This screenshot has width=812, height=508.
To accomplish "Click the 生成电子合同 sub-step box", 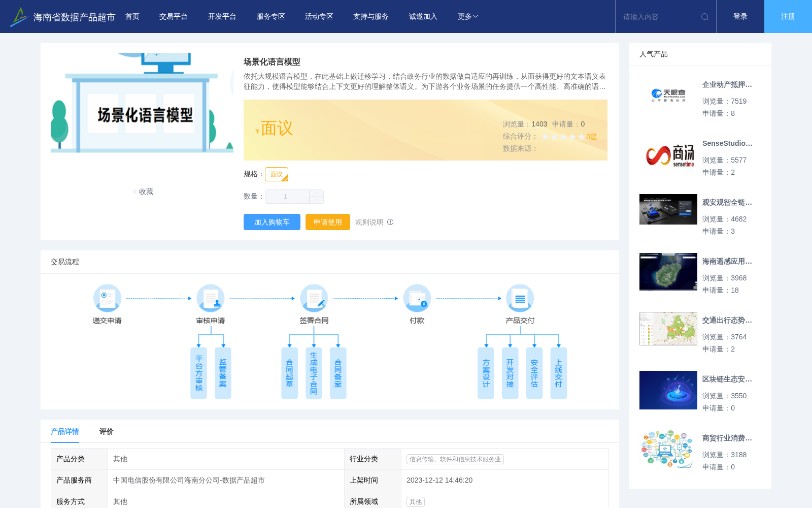I will 314,373.
